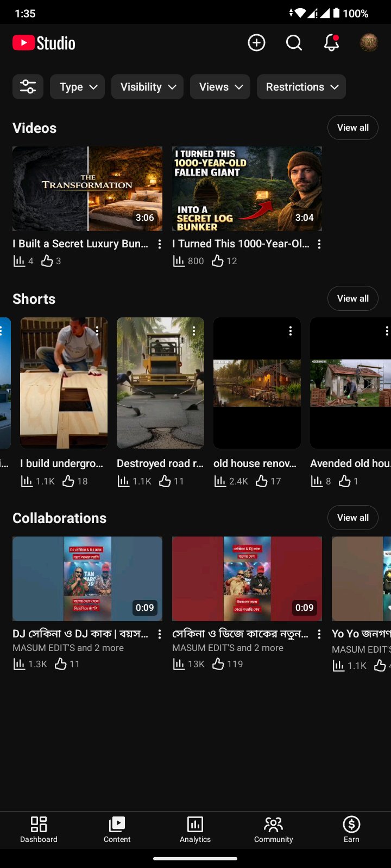Open সেকিনা ও ডিজে কাকের collaboration thumbnail
Viewport: 391px width, 868px height.
point(247,579)
